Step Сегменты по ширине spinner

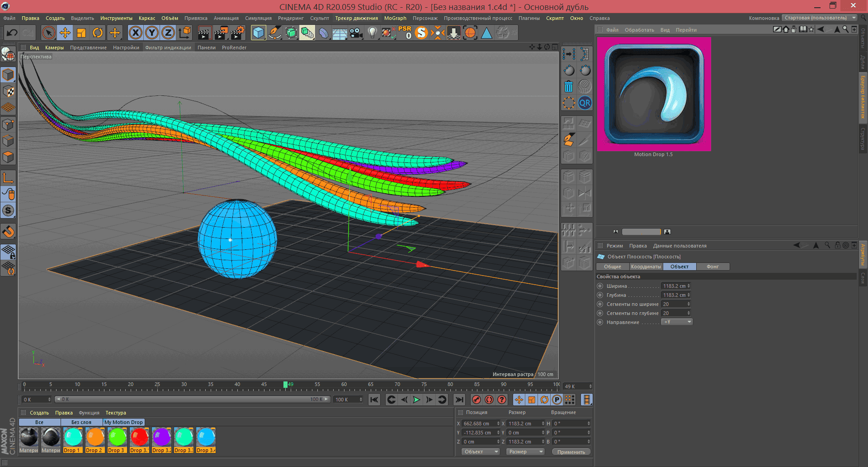pyautogui.click(x=689, y=304)
